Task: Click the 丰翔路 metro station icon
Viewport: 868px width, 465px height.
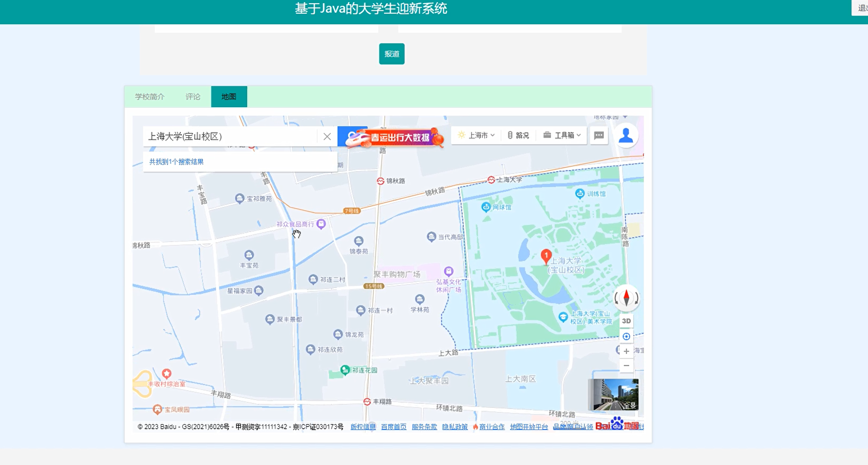Action: tap(367, 402)
